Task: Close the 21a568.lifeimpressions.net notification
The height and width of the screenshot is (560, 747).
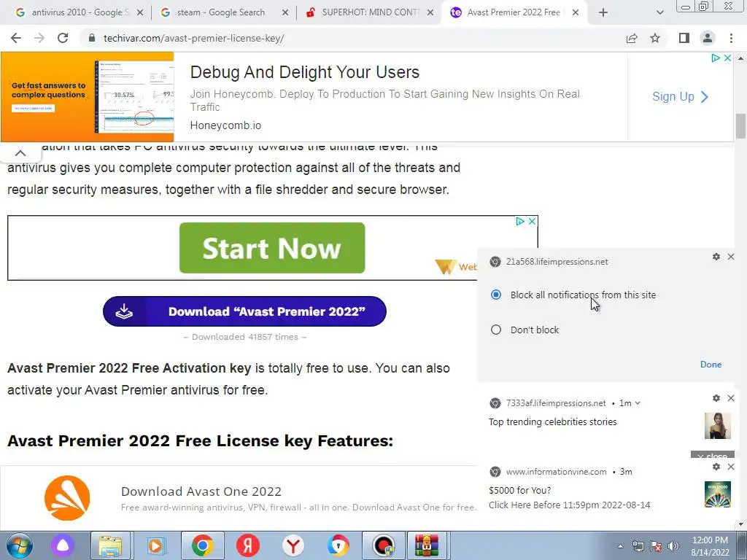Action: tap(731, 257)
